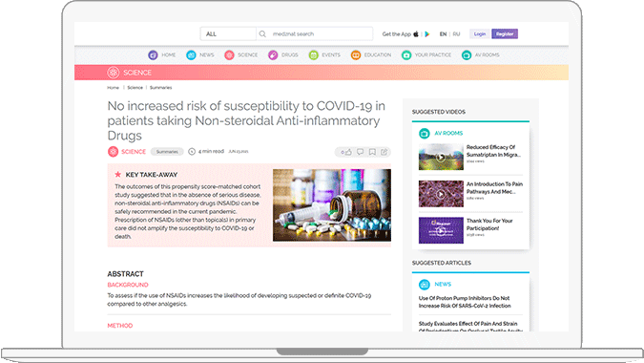Click the Summaries tag pill
The height and width of the screenshot is (363, 644).
point(167,152)
